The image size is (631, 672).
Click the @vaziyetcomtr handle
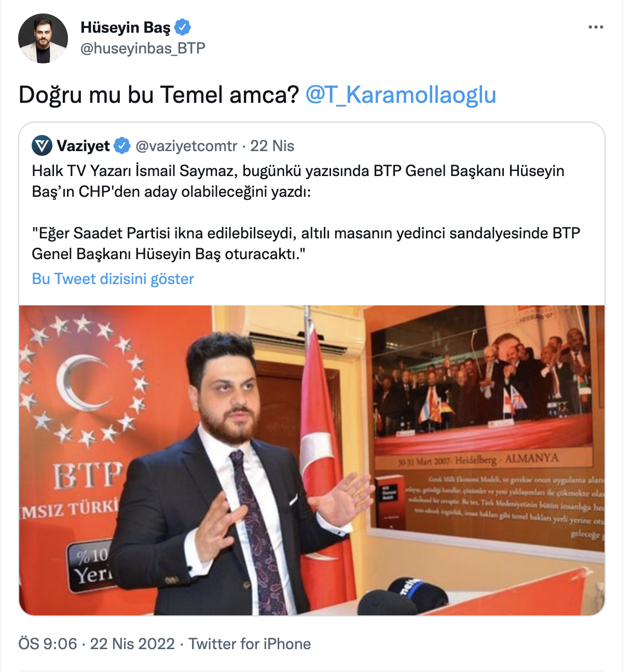point(186,146)
